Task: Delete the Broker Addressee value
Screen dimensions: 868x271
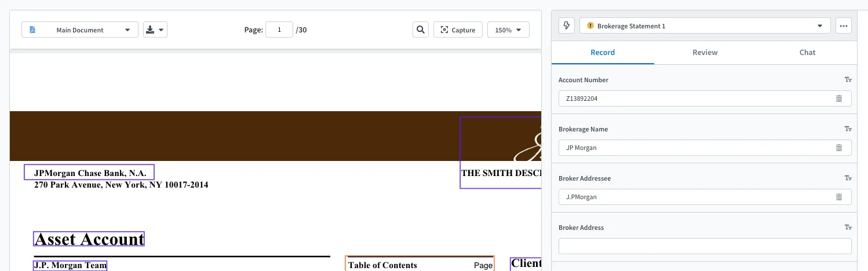Action: pyautogui.click(x=838, y=197)
